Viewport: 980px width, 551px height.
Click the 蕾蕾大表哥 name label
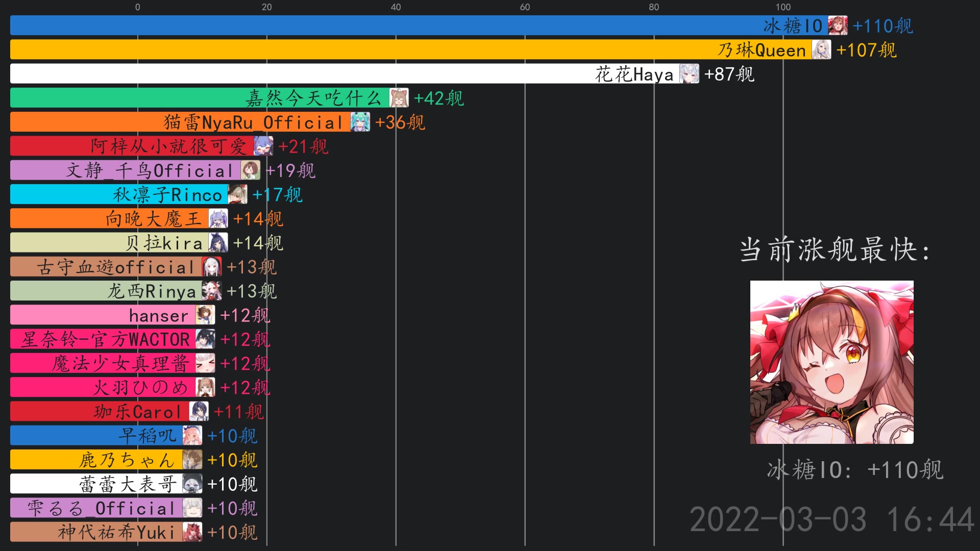coord(128,484)
